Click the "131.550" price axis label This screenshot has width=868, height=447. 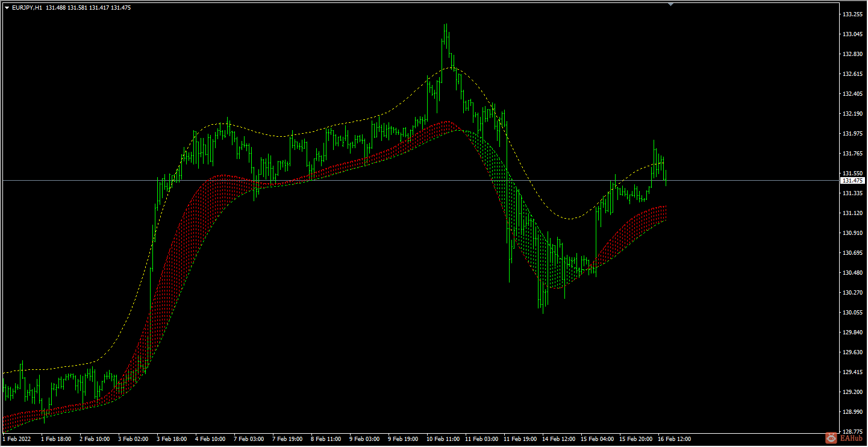853,173
